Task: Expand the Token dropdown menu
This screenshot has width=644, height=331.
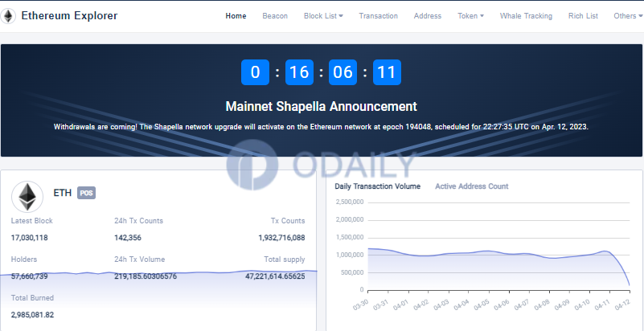Action: (x=470, y=16)
